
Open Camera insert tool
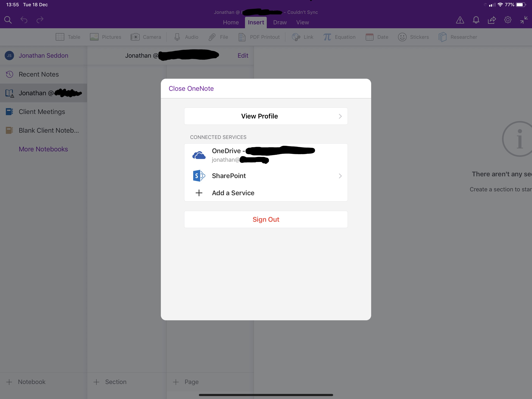(146, 37)
